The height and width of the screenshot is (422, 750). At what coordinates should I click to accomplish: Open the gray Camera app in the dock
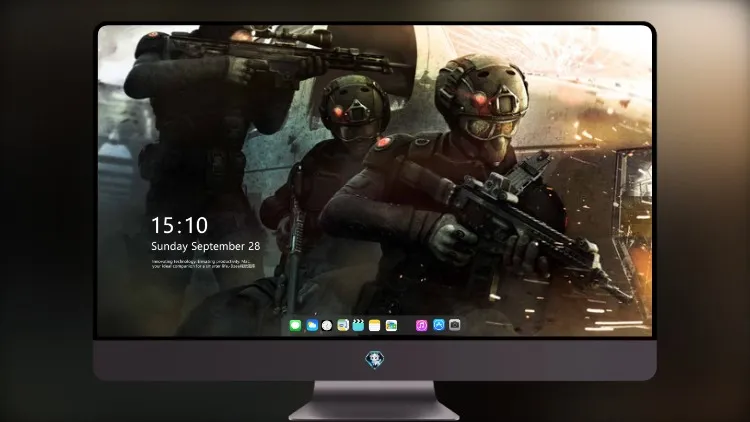tap(455, 325)
